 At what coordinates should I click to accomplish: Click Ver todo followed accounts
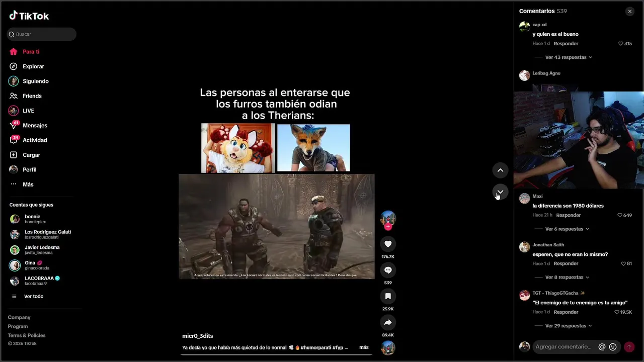(x=33, y=296)
